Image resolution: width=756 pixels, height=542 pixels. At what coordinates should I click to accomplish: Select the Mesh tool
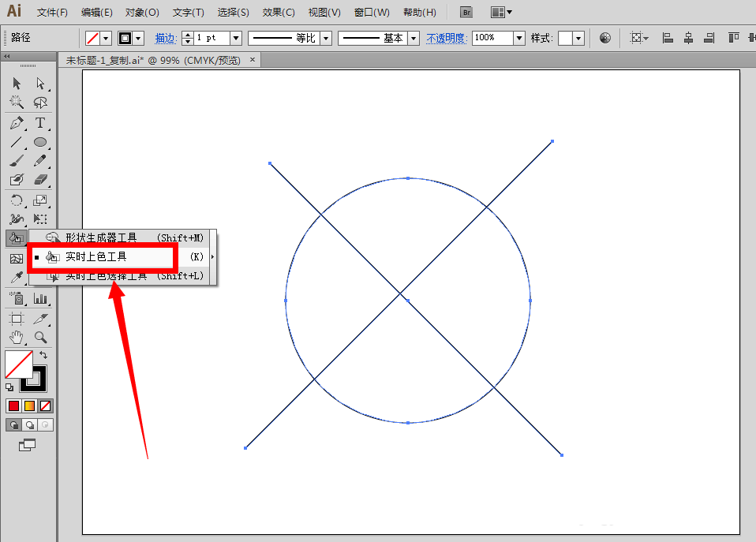pyautogui.click(x=17, y=259)
